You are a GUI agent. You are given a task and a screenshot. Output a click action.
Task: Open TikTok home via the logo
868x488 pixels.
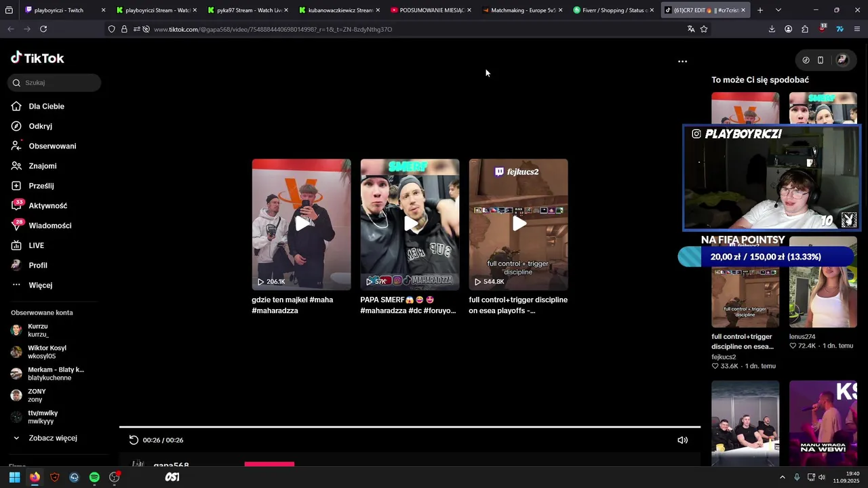37,58
